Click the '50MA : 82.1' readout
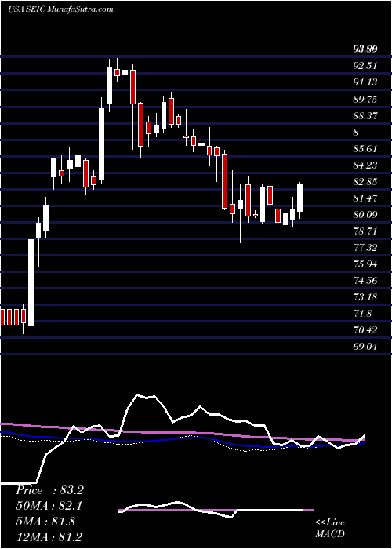Viewport: 392px width, 549px height. [x=49, y=506]
